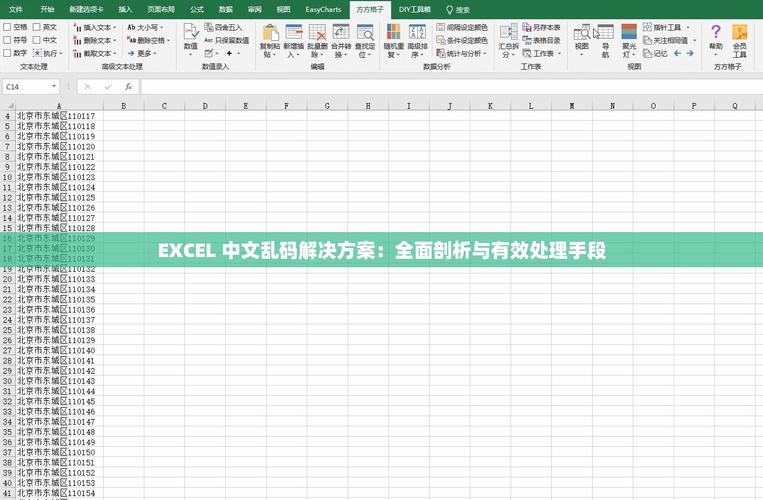Open the 复制粘贴 paste tool
The width and height of the screenshot is (763, 500).
tap(270, 41)
